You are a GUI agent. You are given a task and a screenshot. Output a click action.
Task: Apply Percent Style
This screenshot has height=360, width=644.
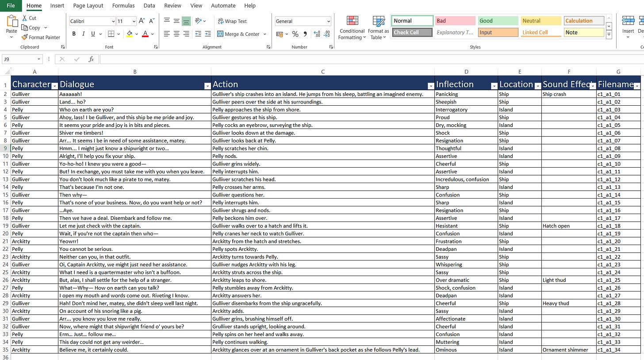click(295, 34)
